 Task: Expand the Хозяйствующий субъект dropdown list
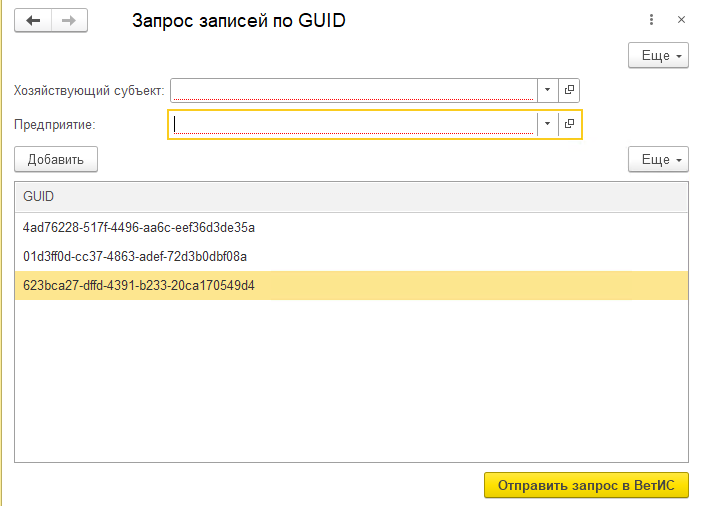[x=548, y=90]
